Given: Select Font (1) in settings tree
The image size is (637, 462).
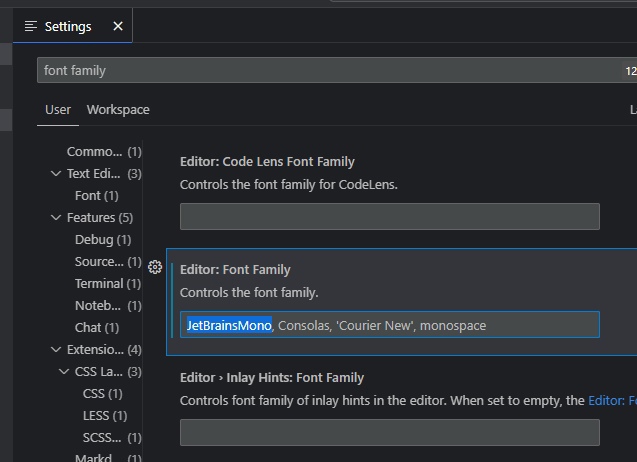Looking at the screenshot, I should point(97,195).
